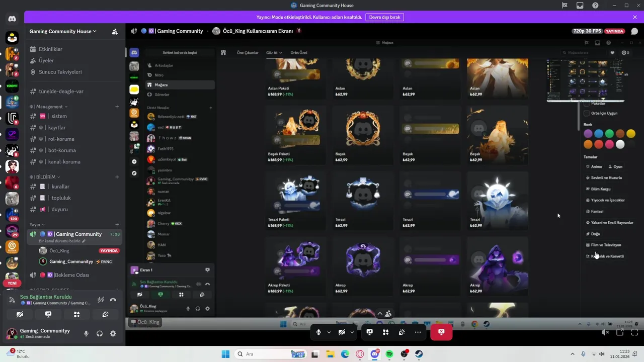Open camera options arrow in stream bar
The image size is (644, 362).
click(x=352, y=332)
